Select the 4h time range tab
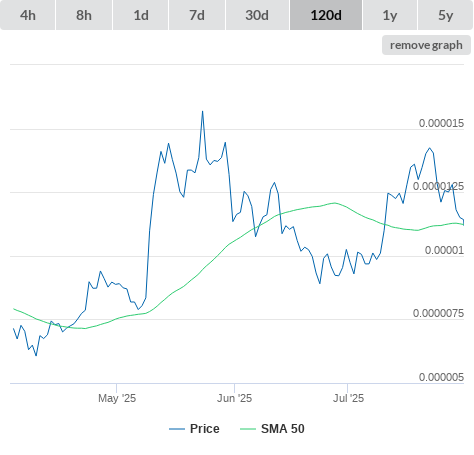 (x=28, y=15)
